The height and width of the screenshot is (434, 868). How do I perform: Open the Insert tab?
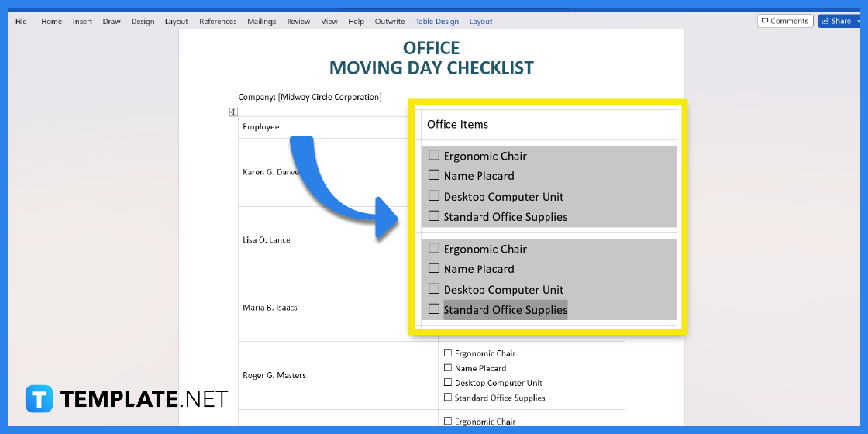pos(82,22)
